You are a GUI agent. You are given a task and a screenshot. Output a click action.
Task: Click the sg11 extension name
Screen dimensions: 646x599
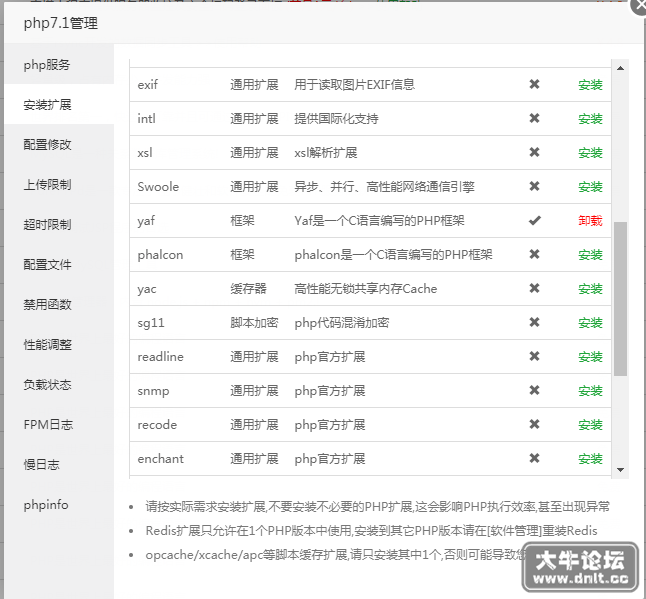(x=151, y=323)
